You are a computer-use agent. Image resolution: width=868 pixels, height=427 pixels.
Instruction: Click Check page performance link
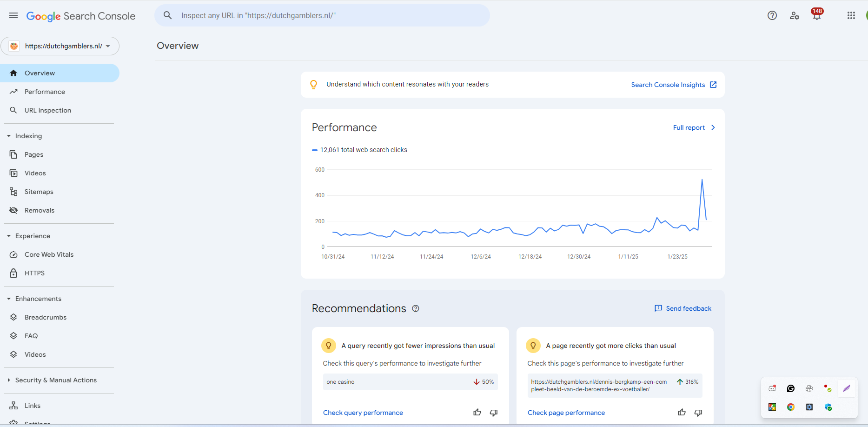(x=566, y=413)
